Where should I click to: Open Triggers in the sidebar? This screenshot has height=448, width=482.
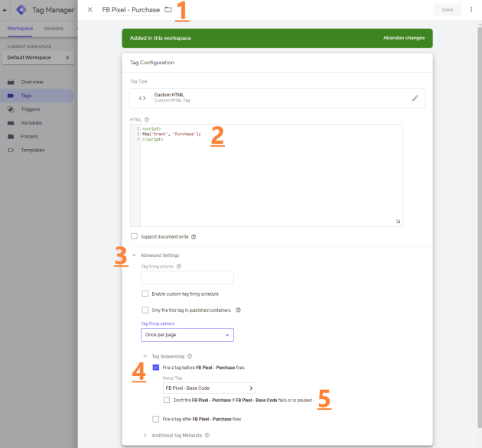point(30,109)
